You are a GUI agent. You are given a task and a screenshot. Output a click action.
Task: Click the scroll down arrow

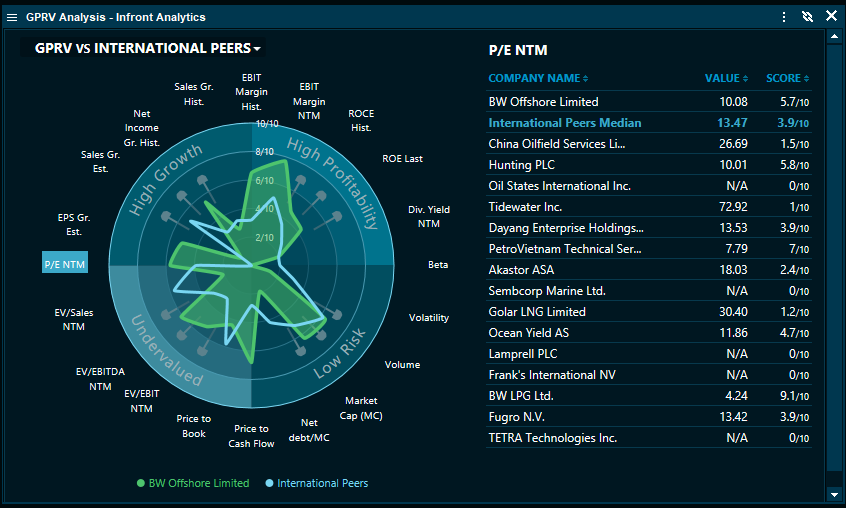point(834,494)
